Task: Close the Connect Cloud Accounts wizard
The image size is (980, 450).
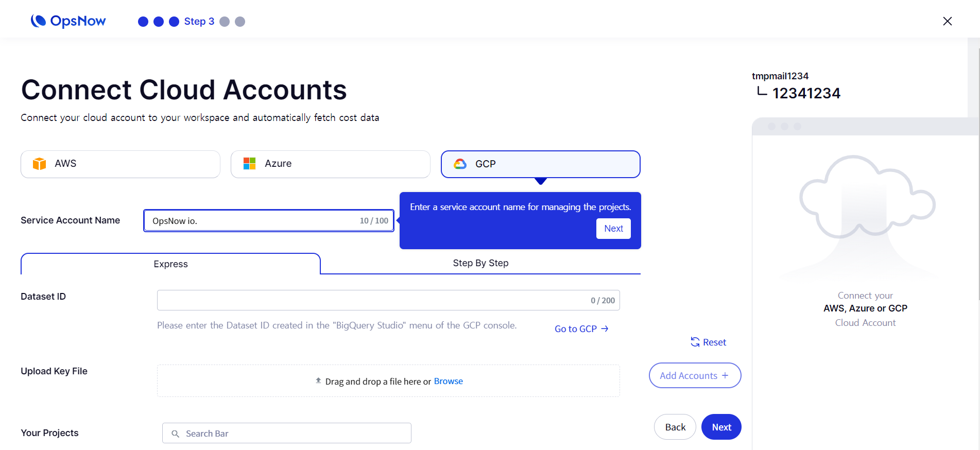Action: click(947, 21)
